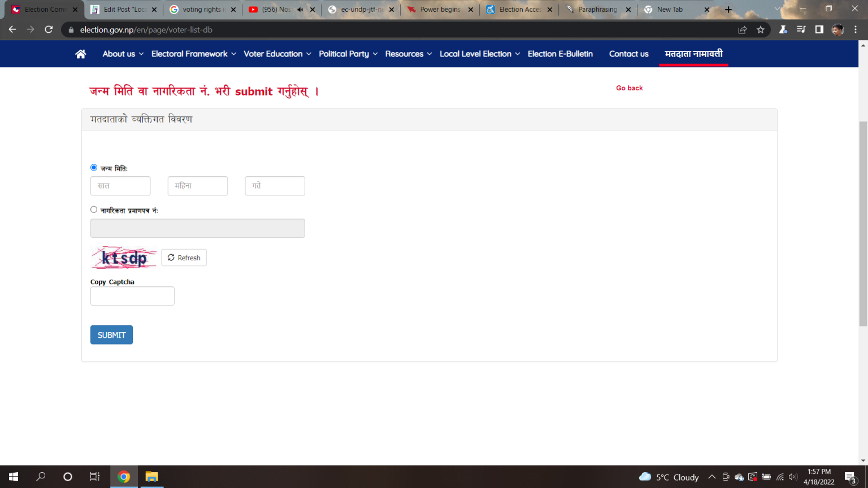Switch to the मतदाता नामावली menu item

pos(693,54)
